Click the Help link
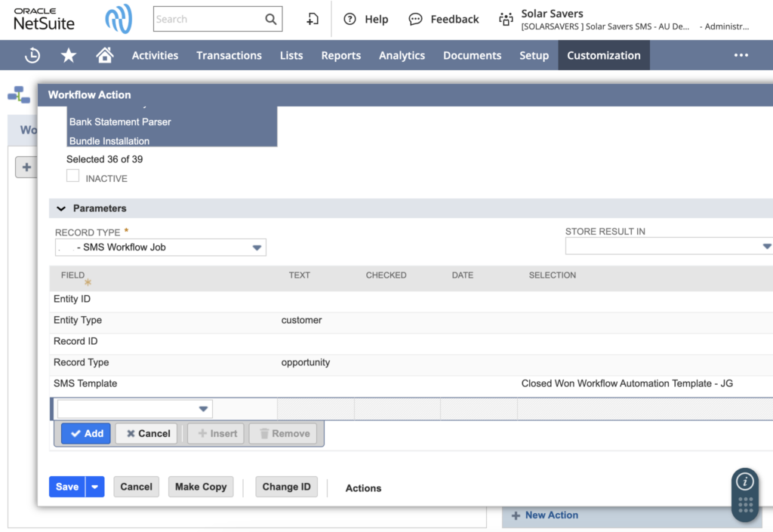 [377, 19]
